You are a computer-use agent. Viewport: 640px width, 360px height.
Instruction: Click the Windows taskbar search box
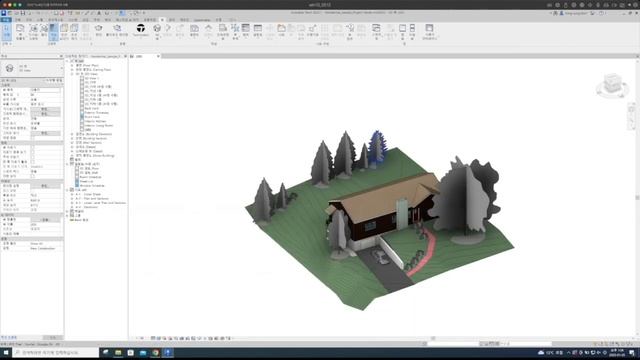coord(56,352)
